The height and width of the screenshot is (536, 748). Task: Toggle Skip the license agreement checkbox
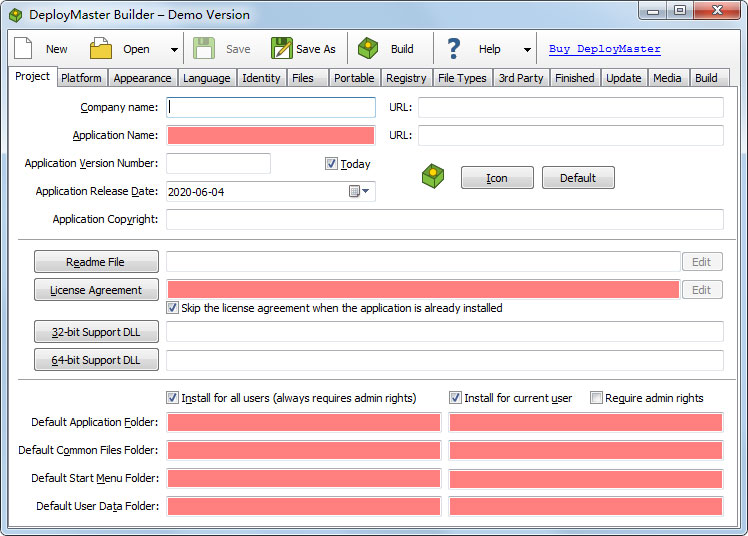[173, 308]
